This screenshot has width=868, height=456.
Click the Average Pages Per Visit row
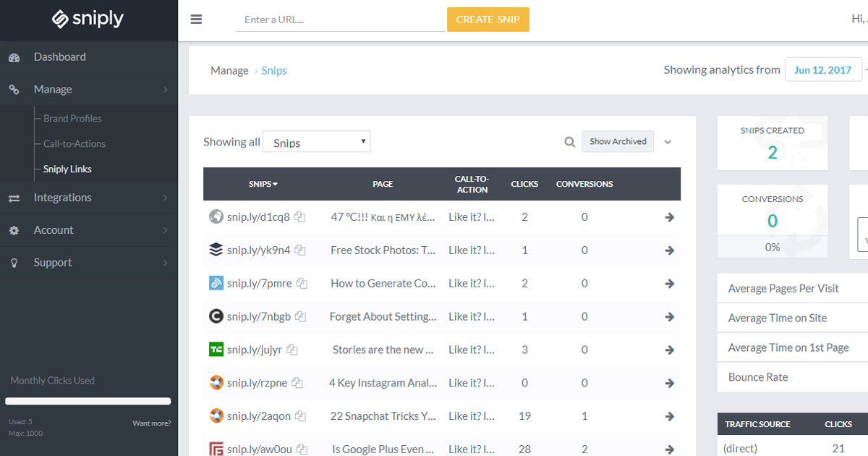[x=793, y=288]
